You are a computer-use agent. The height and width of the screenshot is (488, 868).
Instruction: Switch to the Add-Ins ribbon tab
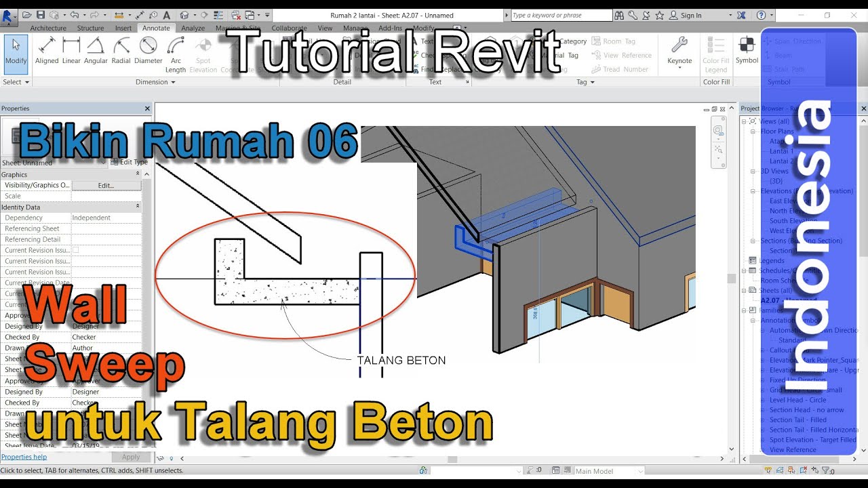390,28
